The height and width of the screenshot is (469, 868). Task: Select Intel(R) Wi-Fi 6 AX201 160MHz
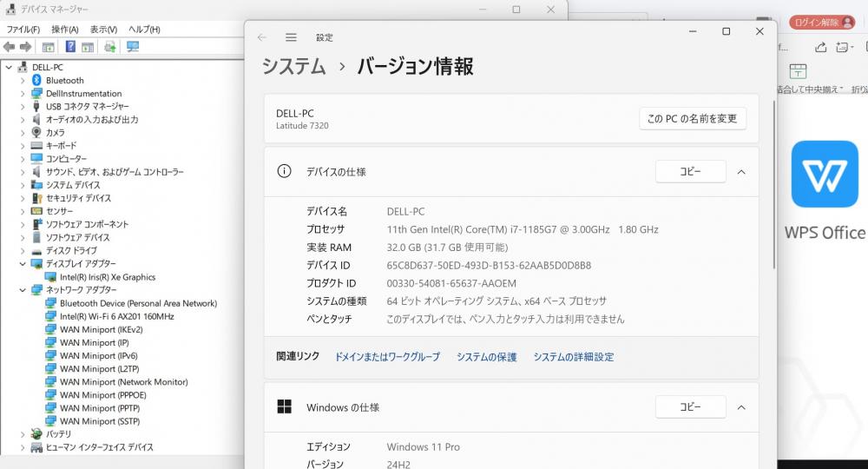[x=117, y=316]
